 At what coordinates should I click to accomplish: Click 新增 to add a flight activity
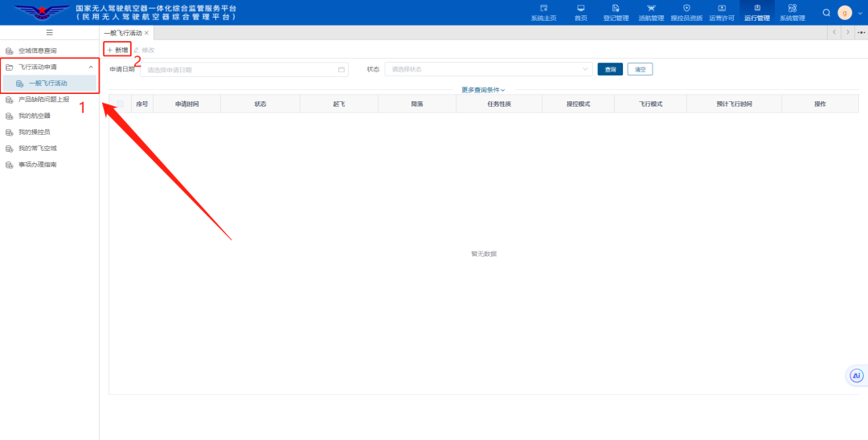pos(117,50)
